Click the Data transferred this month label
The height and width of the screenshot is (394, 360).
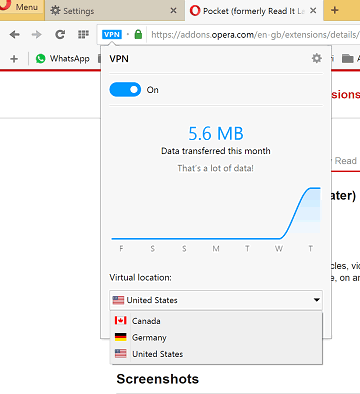point(216,151)
